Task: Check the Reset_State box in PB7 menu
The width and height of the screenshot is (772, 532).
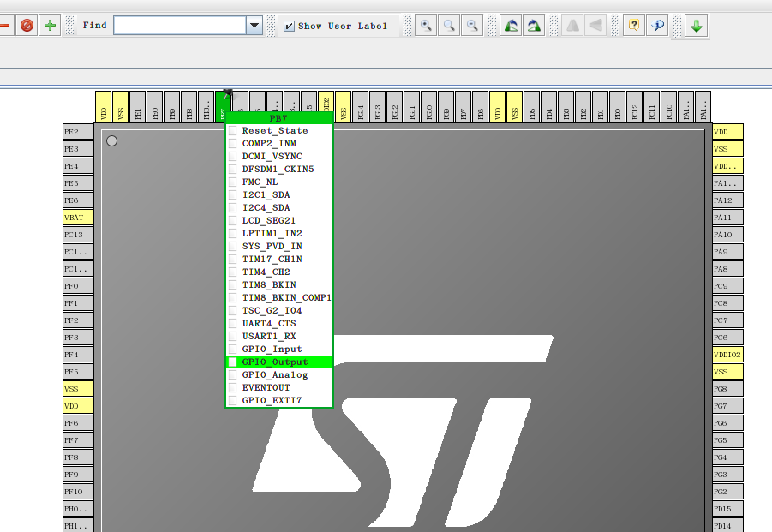Action: coord(232,131)
